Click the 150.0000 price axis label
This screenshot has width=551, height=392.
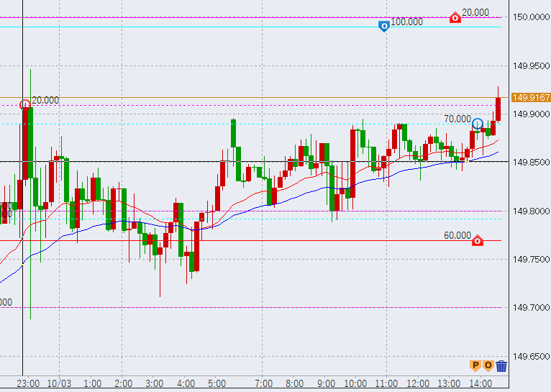pyautogui.click(x=529, y=17)
